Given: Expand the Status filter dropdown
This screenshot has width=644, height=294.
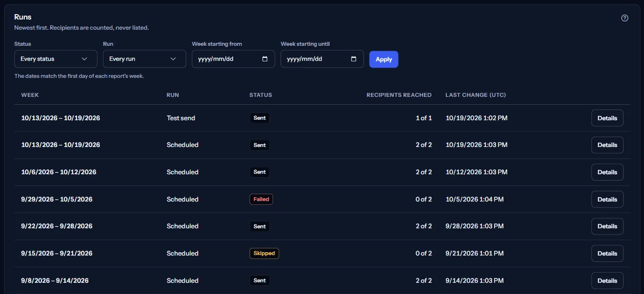Looking at the screenshot, I should tap(56, 59).
